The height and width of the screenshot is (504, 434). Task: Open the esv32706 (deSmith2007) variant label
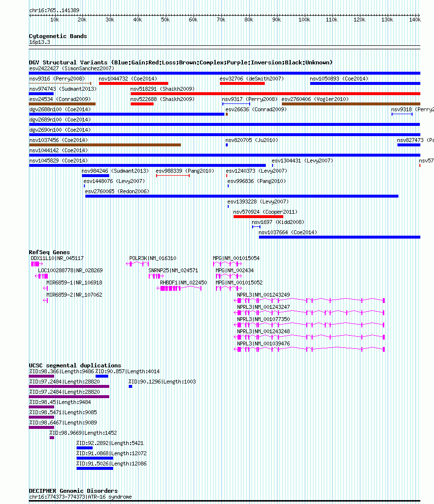(x=252, y=79)
